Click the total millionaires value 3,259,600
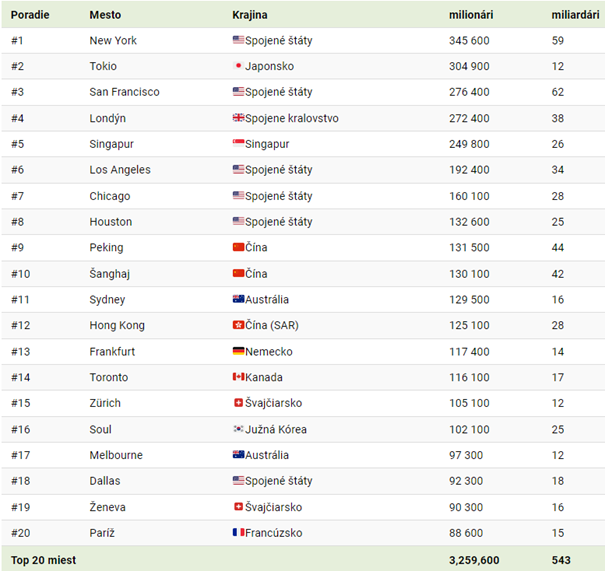The image size is (605, 571). point(474,560)
